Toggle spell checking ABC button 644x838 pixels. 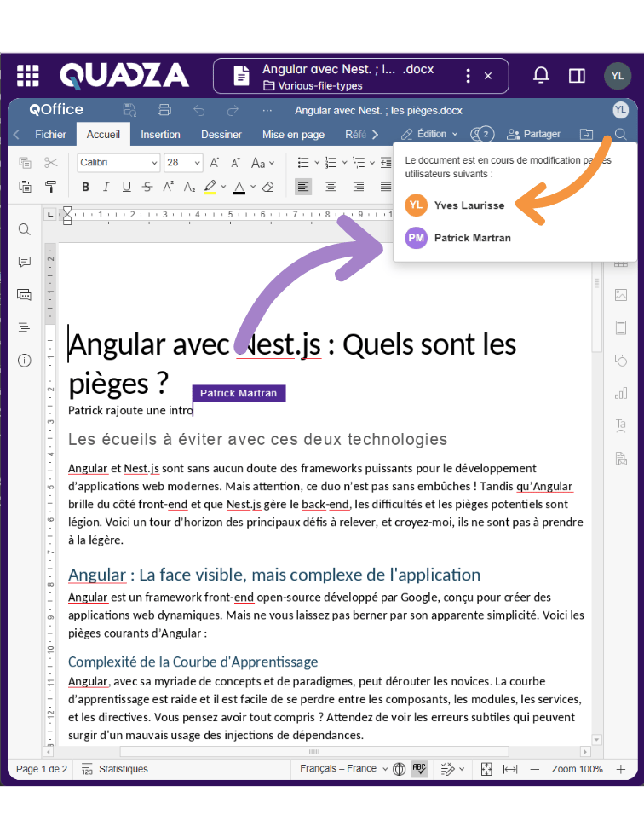pyautogui.click(x=420, y=769)
